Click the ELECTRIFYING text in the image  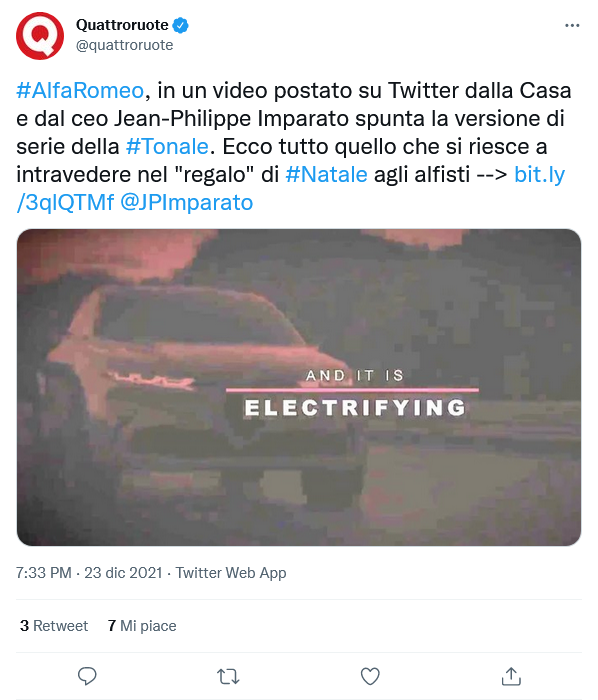tap(355, 408)
